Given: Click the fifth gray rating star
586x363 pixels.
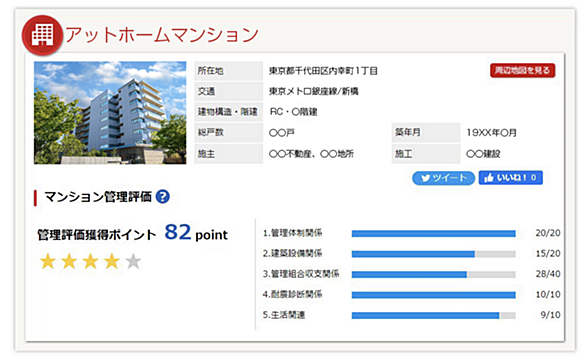Looking at the screenshot, I should click(133, 261).
